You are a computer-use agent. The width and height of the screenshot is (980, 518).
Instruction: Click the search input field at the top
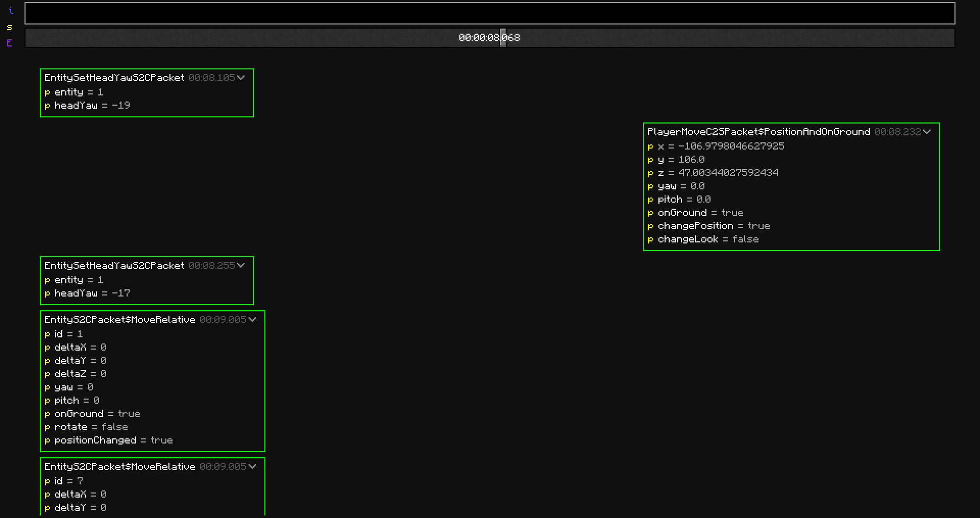(489, 13)
